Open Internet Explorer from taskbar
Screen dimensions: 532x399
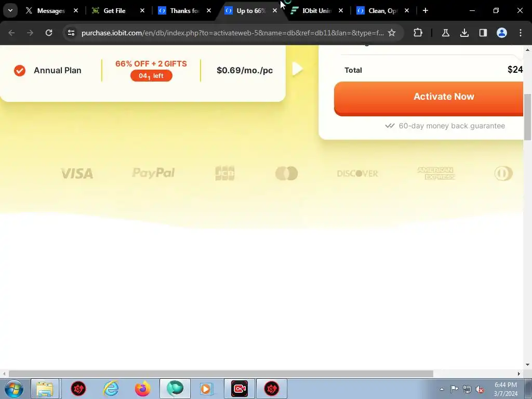(x=111, y=389)
